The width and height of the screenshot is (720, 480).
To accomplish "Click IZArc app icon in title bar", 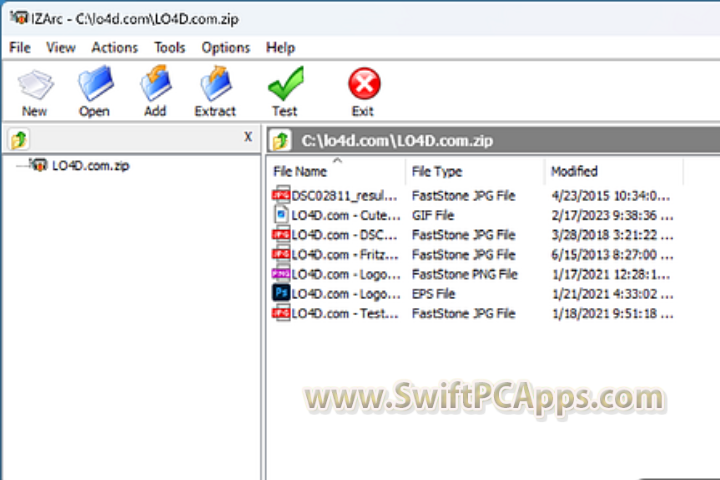I will [19, 18].
